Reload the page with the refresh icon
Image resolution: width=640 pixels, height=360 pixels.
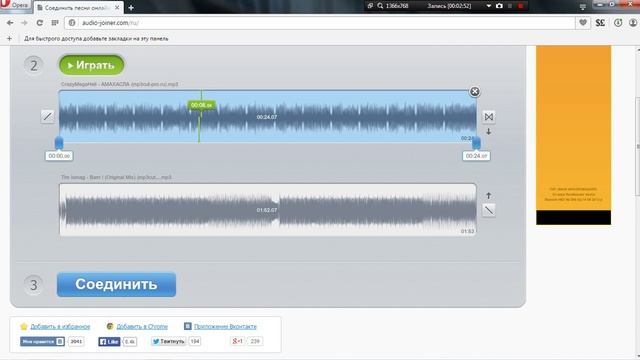(40, 23)
